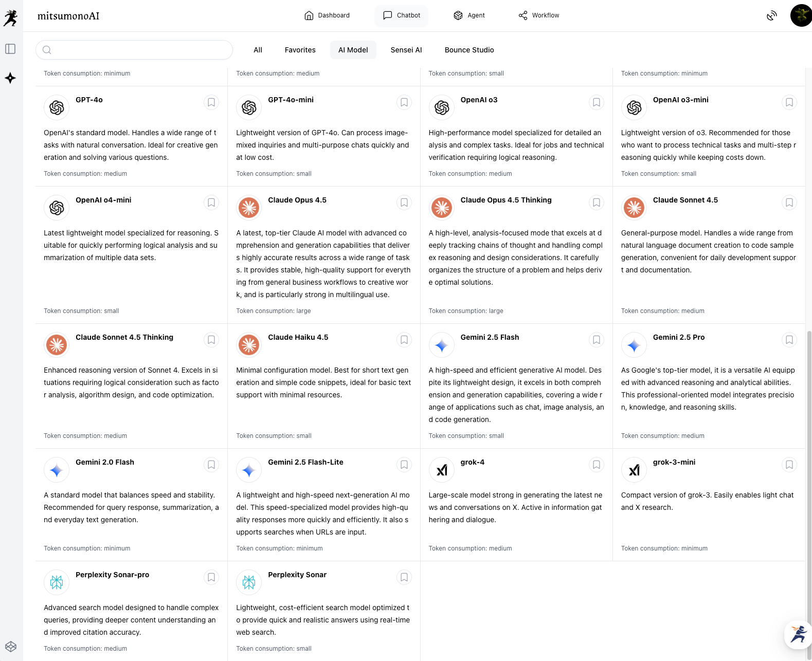Toggle bookmark on Gemini 2.5 Pro

(x=789, y=340)
